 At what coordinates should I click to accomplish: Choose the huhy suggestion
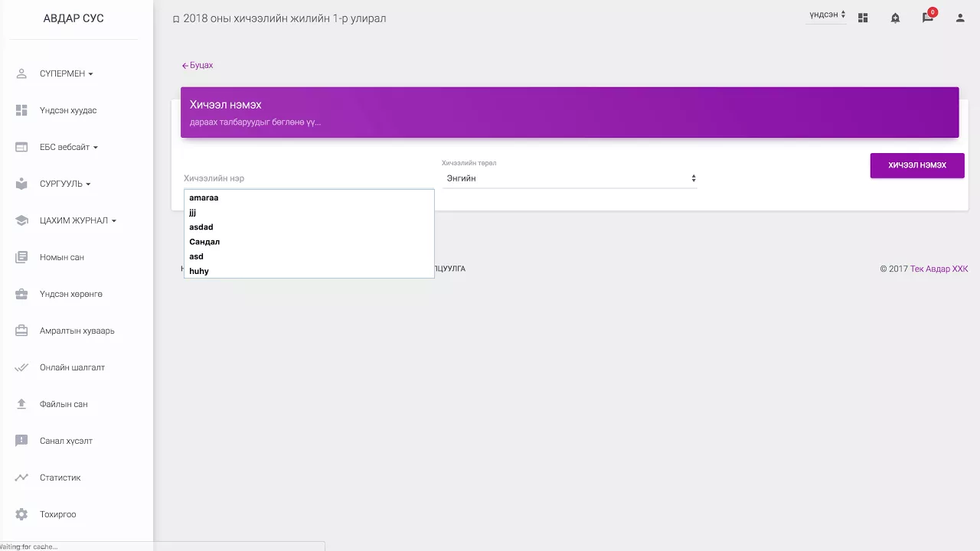309,271
